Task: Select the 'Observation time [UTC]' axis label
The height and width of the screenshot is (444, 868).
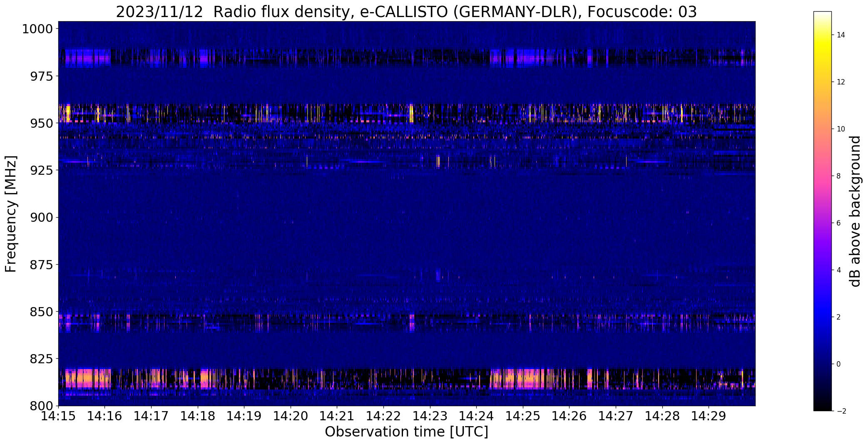Action: [406, 432]
